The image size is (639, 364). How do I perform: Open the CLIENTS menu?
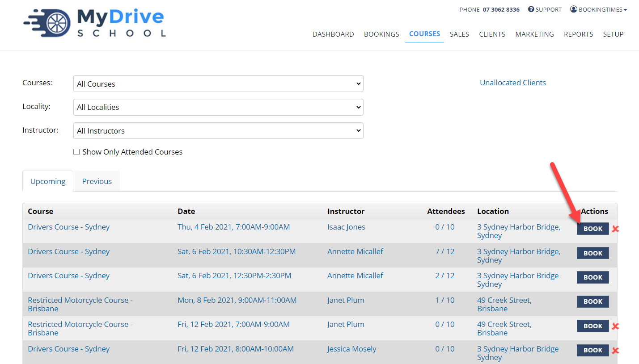pyautogui.click(x=492, y=34)
